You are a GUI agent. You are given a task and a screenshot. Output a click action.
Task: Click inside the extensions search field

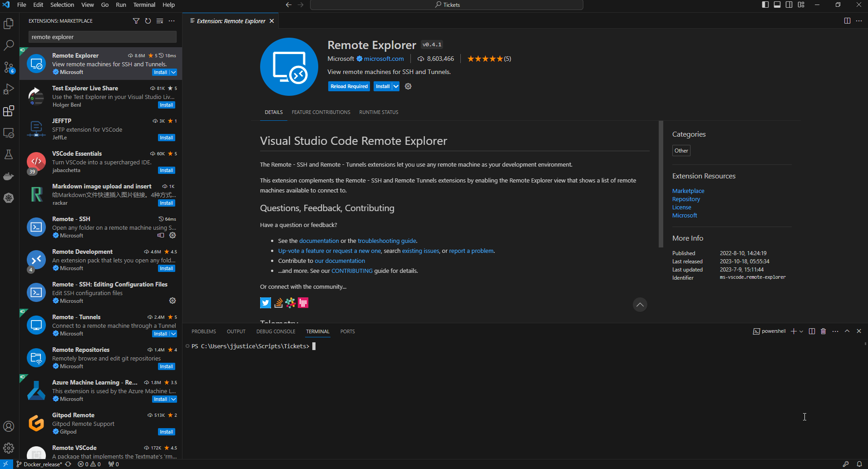coord(102,37)
